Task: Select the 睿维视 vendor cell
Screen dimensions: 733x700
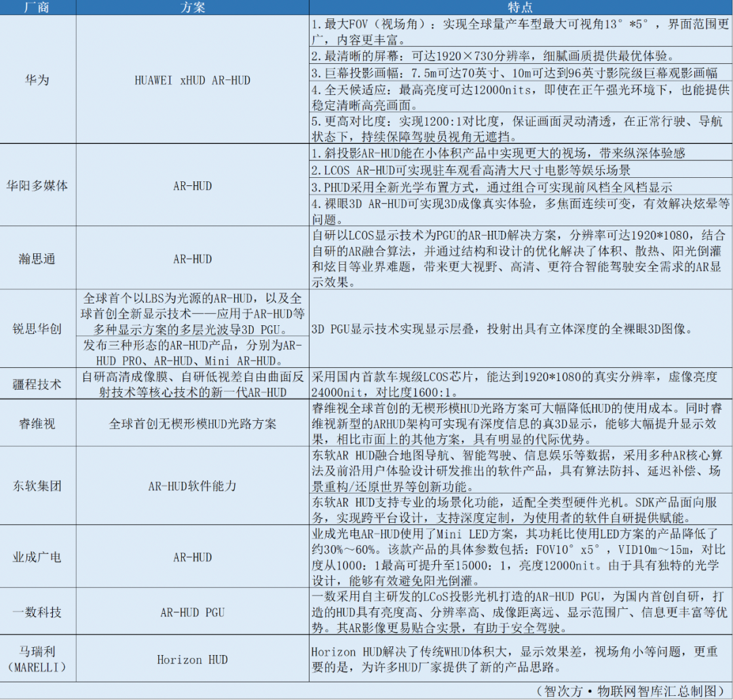Action: [x=38, y=423]
